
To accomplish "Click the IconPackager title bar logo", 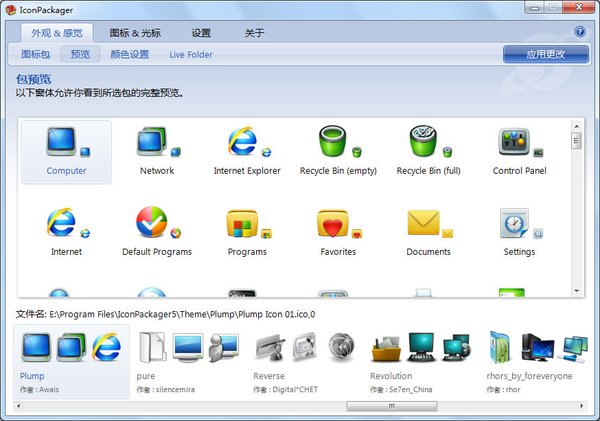I will [11, 10].
